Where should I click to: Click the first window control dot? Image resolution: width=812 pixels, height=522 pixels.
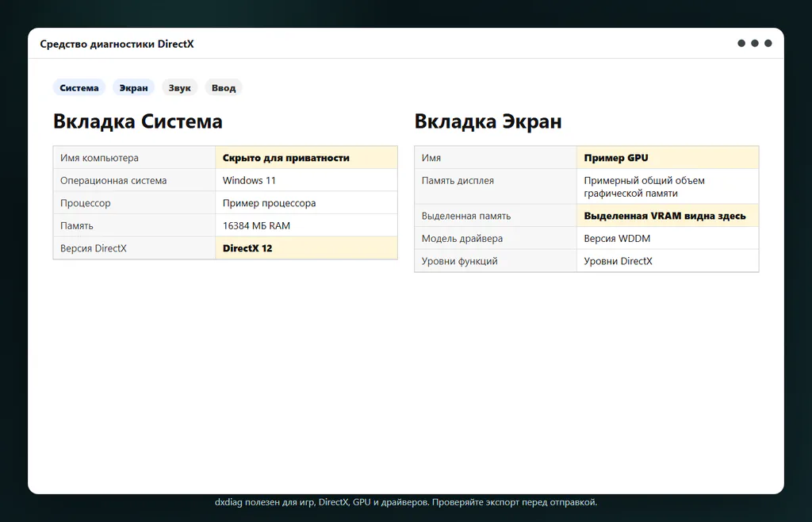click(x=741, y=43)
